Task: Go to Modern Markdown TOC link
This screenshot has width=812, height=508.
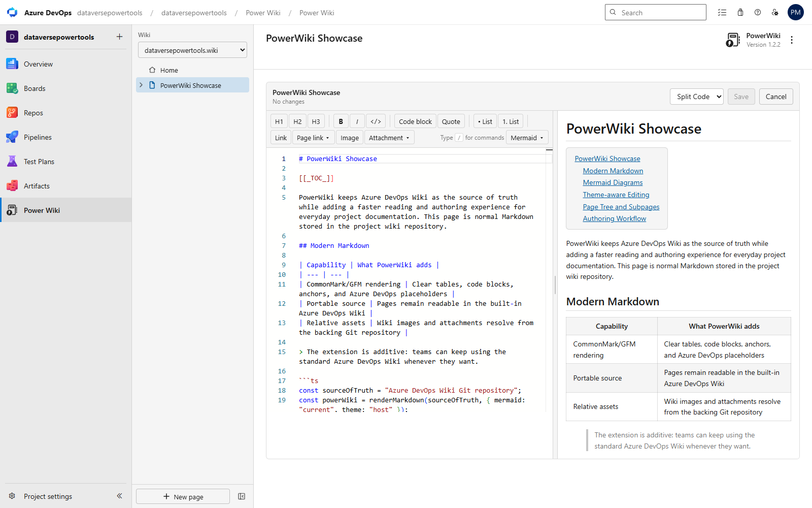Action: pyautogui.click(x=613, y=171)
